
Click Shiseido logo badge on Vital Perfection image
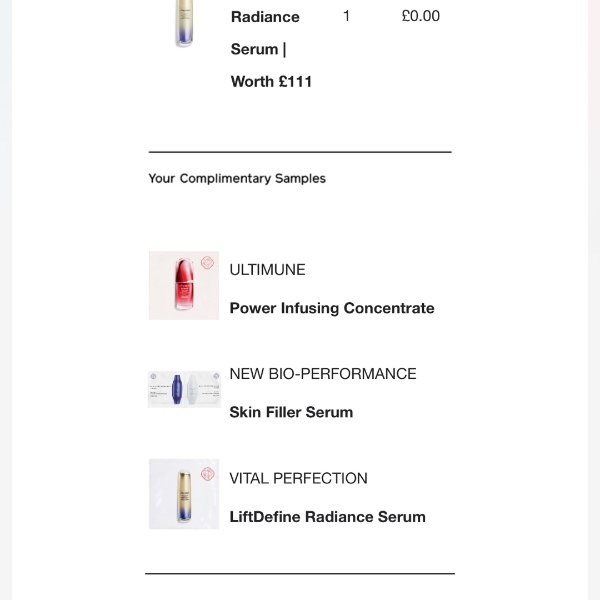[x=208, y=473]
